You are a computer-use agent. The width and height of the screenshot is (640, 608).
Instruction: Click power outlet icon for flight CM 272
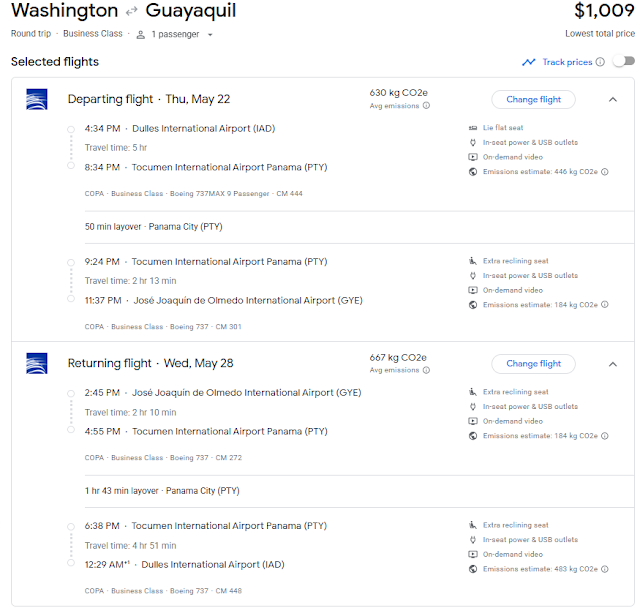pyautogui.click(x=473, y=406)
